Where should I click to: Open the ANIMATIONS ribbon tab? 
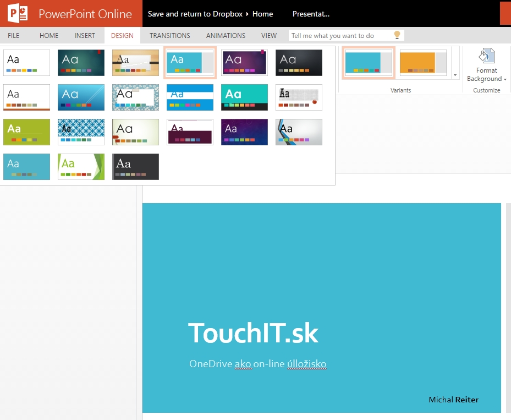click(x=226, y=36)
